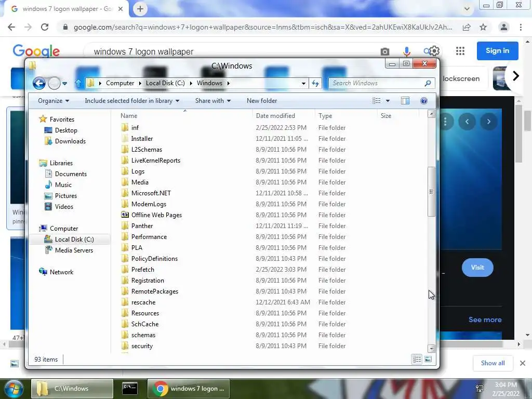Click the share page icon in Chrome
Image resolution: width=532 pixels, height=399 pixels.
click(467, 27)
